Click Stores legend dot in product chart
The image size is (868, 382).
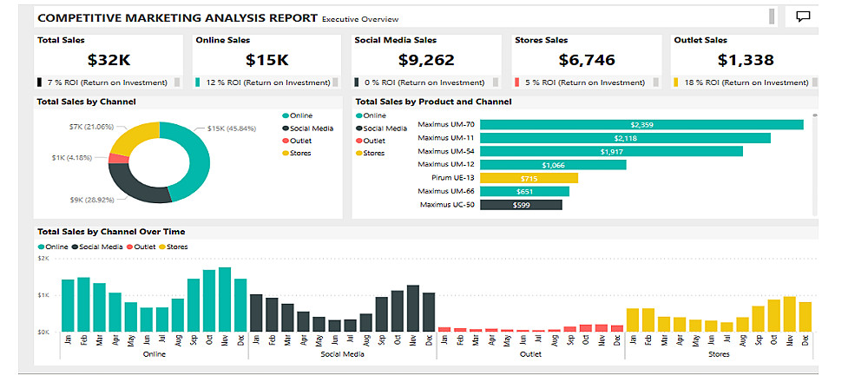[358, 154]
